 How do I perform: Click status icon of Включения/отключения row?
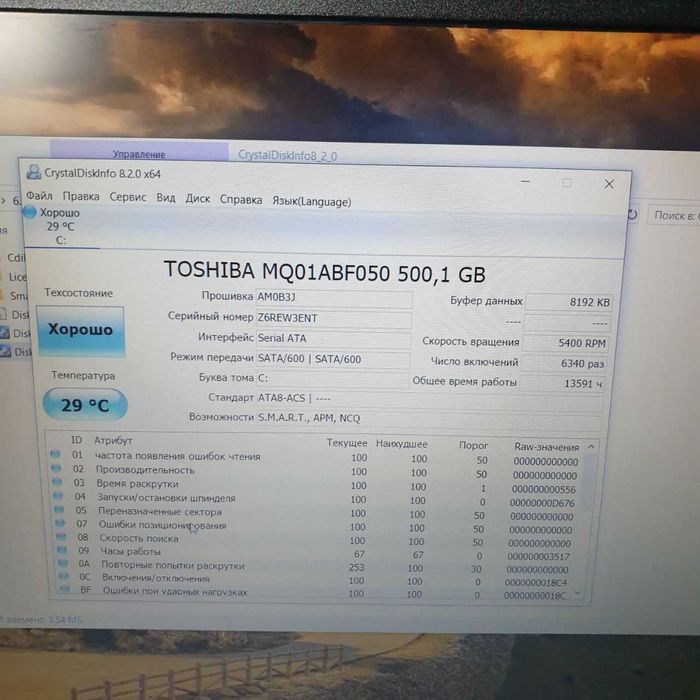click(64, 576)
